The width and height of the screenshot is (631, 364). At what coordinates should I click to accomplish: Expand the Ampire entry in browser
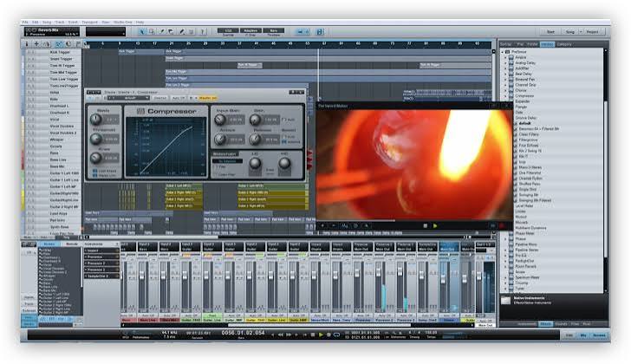point(506,57)
